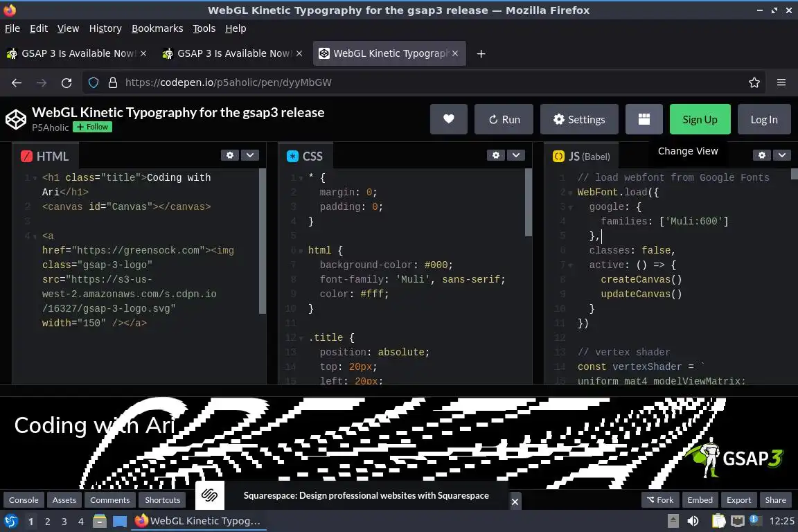Click the CSS editor vertical scrollbar
Image resolution: width=798 pixels, height=532 pixels.
click(529, 203)
